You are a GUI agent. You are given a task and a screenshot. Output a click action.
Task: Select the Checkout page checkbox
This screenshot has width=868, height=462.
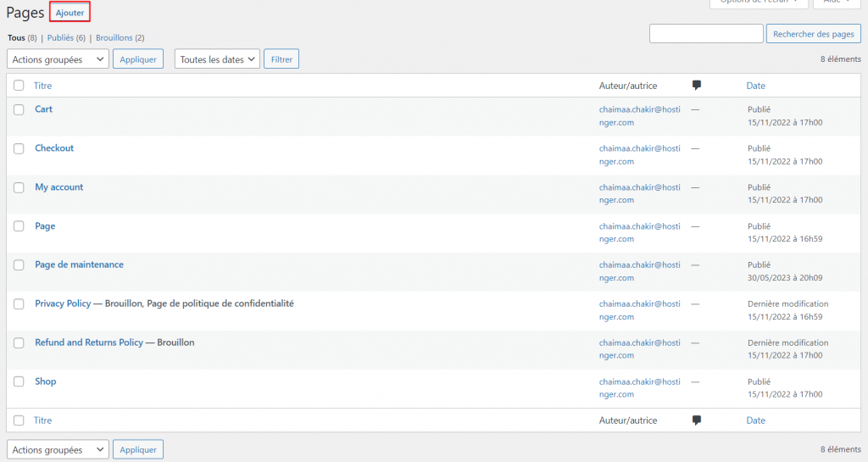(19, 148)
